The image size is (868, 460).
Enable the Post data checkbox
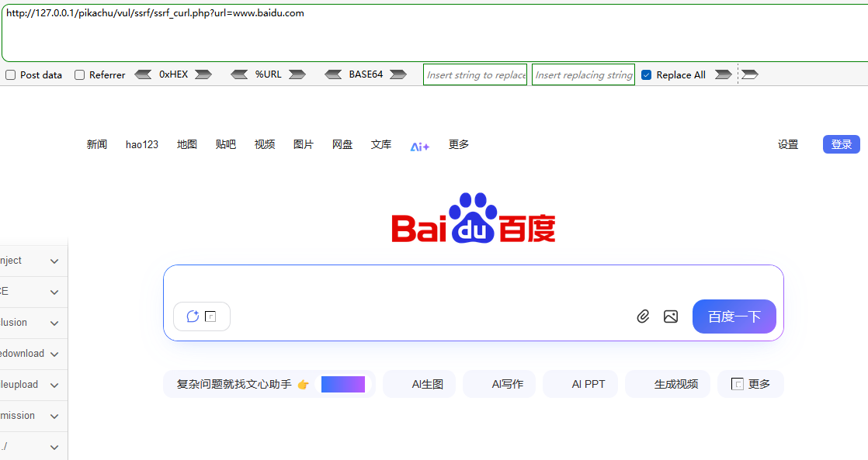[11, 74]
